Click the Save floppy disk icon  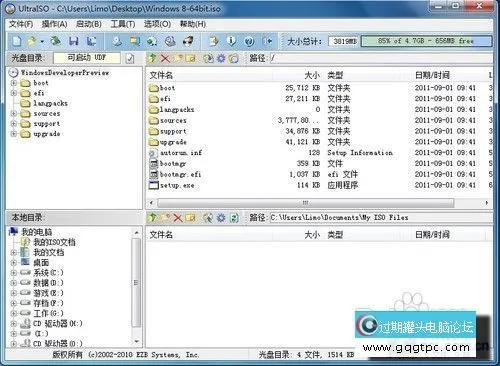73,41
